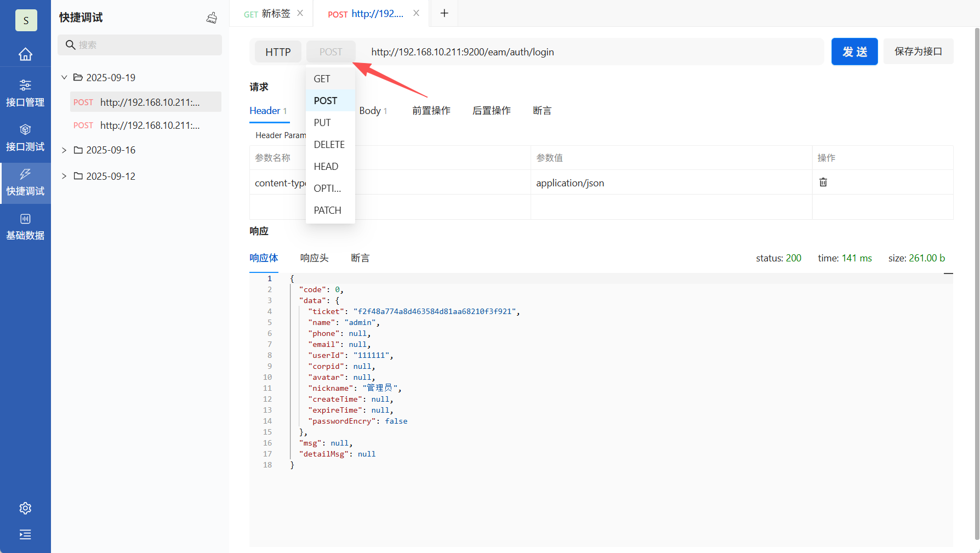This screenshot has width=980, height=553.
Task: Switch to the 响应体 tab
Action: pos(264,258)
